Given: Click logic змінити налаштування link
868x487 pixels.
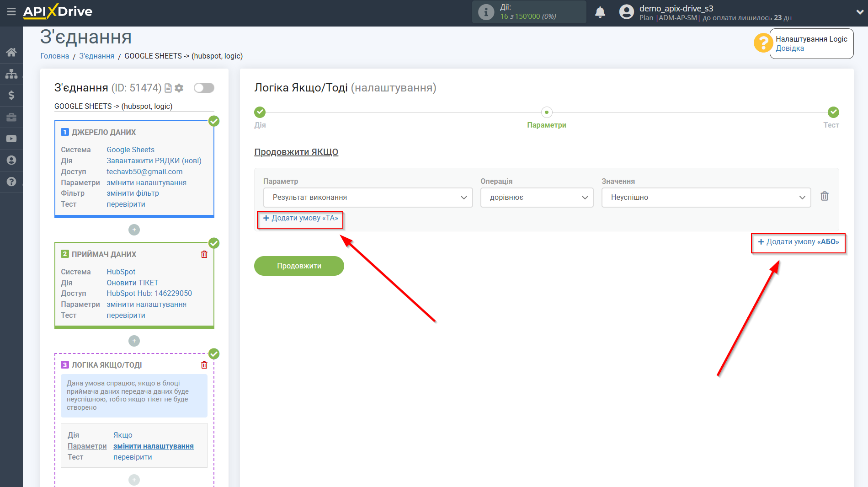Looking at the screenshot, I should 154,446.
